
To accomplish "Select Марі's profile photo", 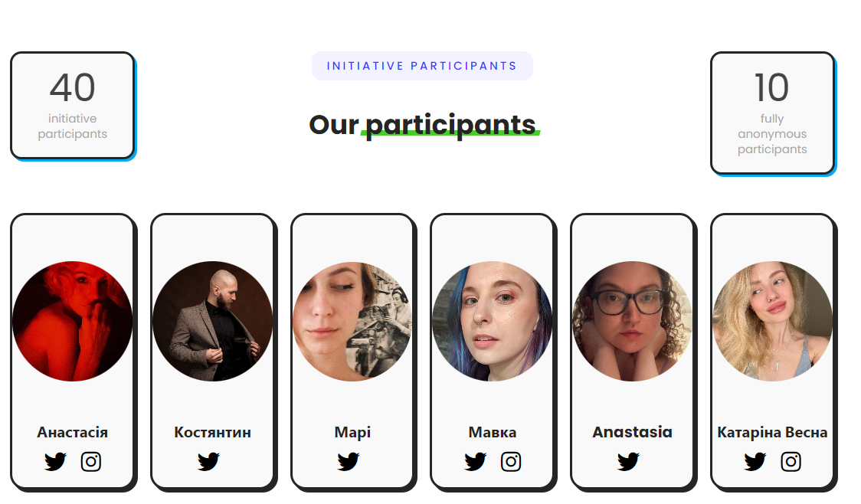I will tap(352, 321).
